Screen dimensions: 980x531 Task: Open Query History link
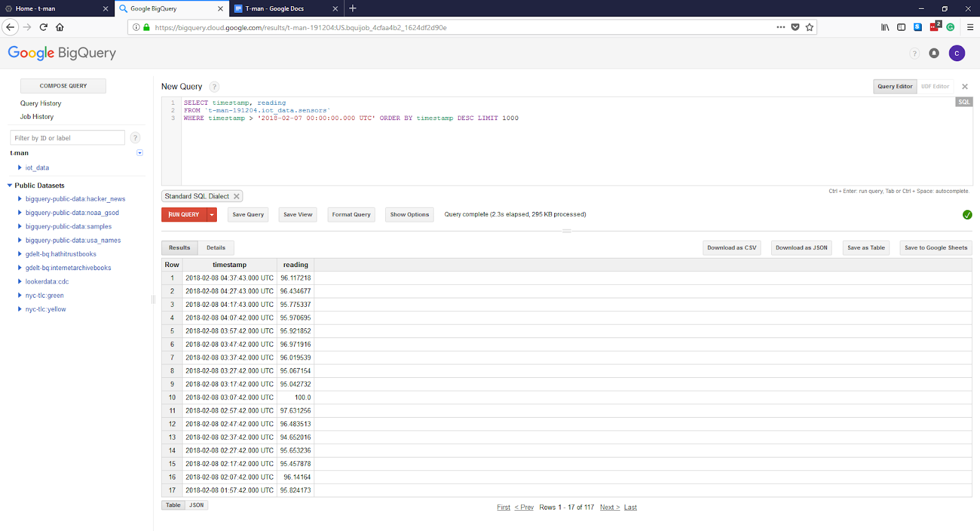[40, 104]
